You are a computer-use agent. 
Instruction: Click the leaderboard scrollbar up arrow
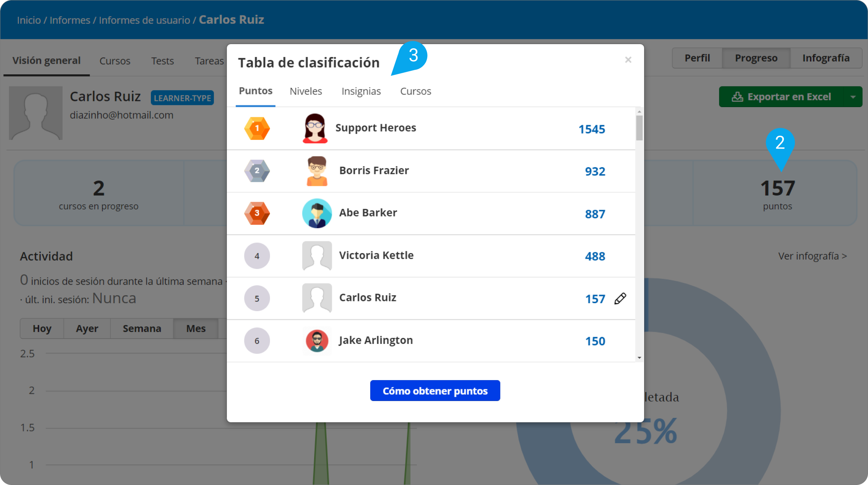[639, 112]
